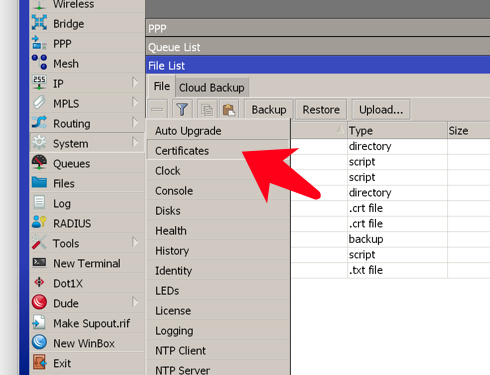The height and width of the screenshot is (375, 490).
Task: Click the Routing icon in sidebar
Action: pyautogui.click(x=39, y=123)
